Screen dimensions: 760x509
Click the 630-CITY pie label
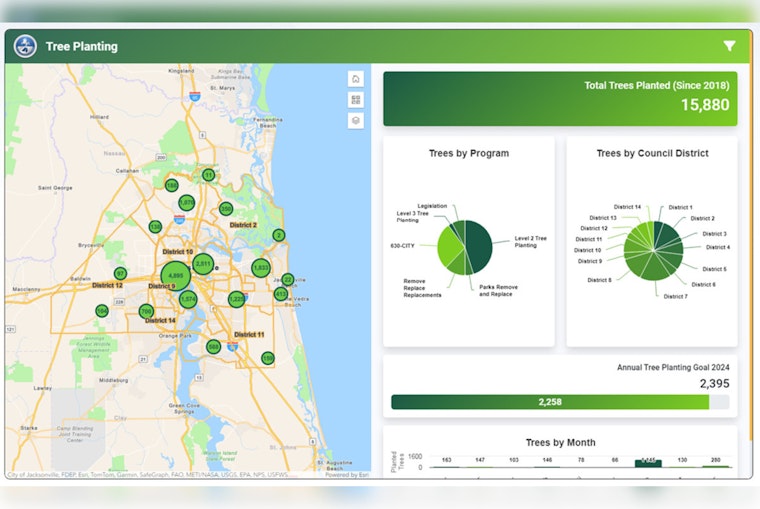click(x=402, y=246)
